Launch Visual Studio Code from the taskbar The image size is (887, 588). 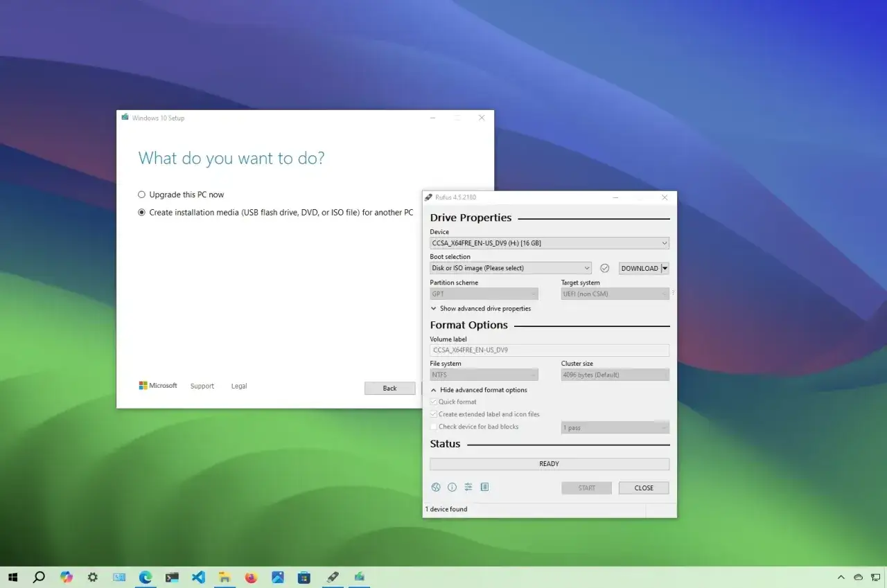198,576
